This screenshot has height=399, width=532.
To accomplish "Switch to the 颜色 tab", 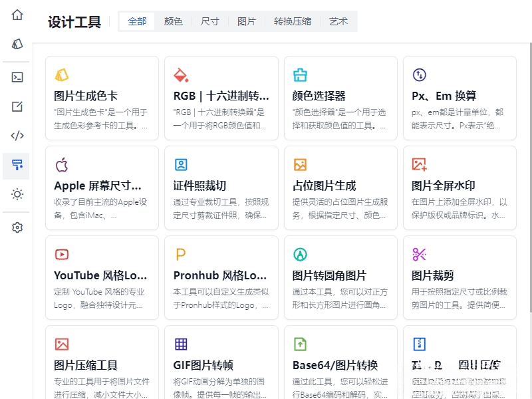I will coord(173,21).
